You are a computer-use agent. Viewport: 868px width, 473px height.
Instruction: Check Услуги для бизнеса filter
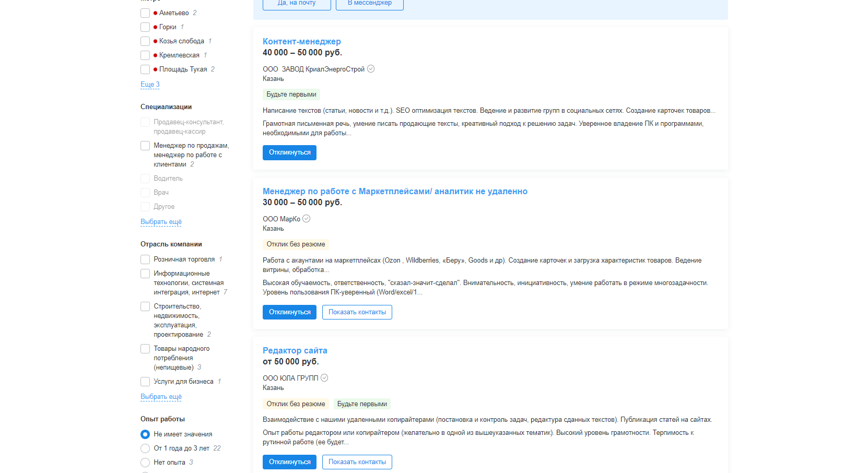tap(145, 382)
